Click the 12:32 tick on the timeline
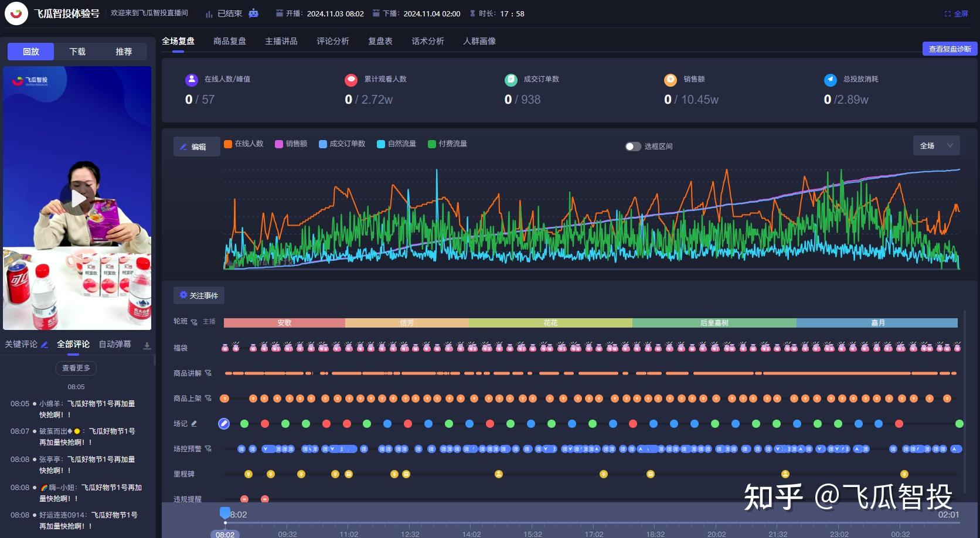The width and height of the screenshot is (980, 538). point(410,534)
